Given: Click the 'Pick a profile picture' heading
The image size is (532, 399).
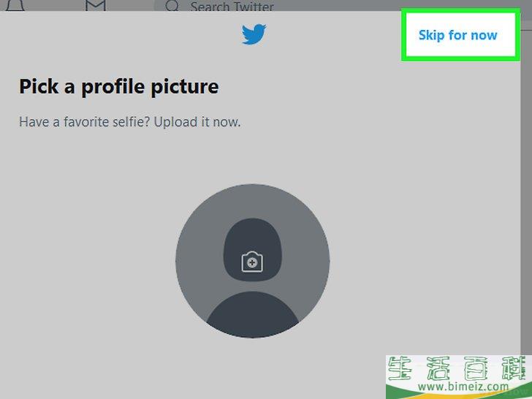Looking at the screenshot, I should (118, 86).
